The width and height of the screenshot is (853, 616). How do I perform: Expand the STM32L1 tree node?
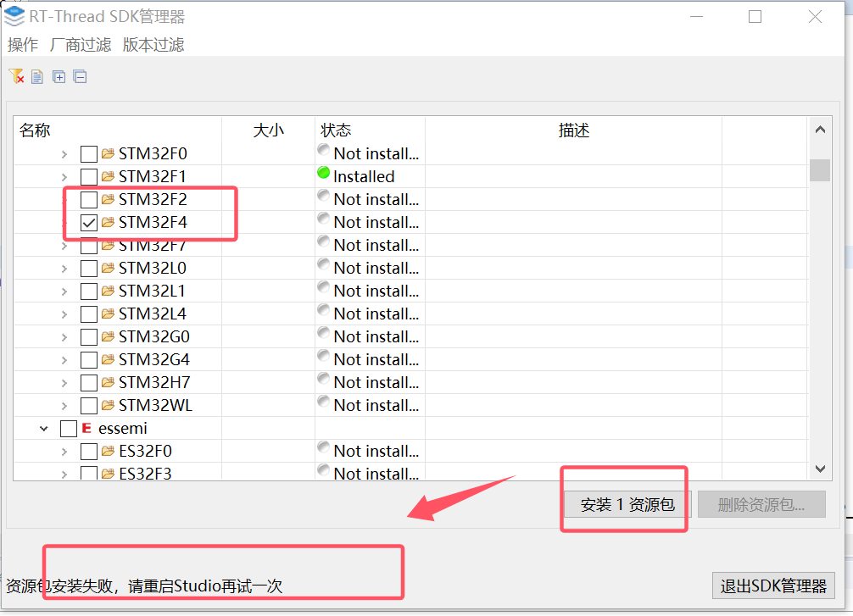pos(64,291)
